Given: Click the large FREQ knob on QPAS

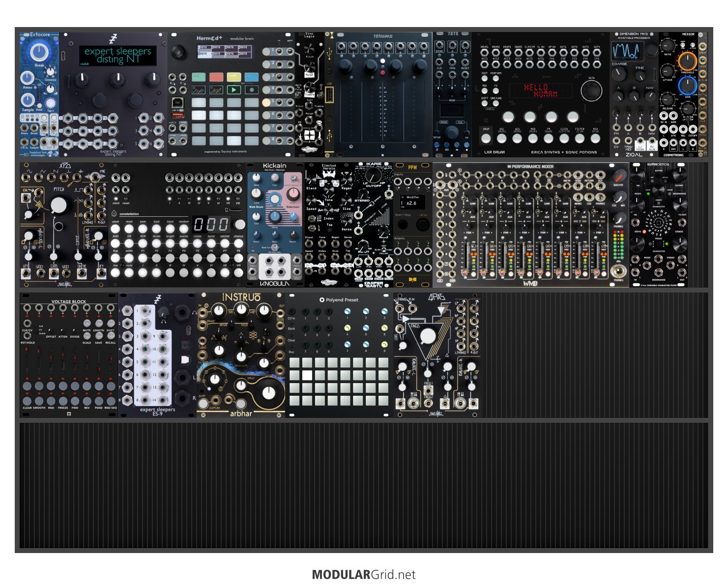Looking at the screenshot, I should (427, 337).
